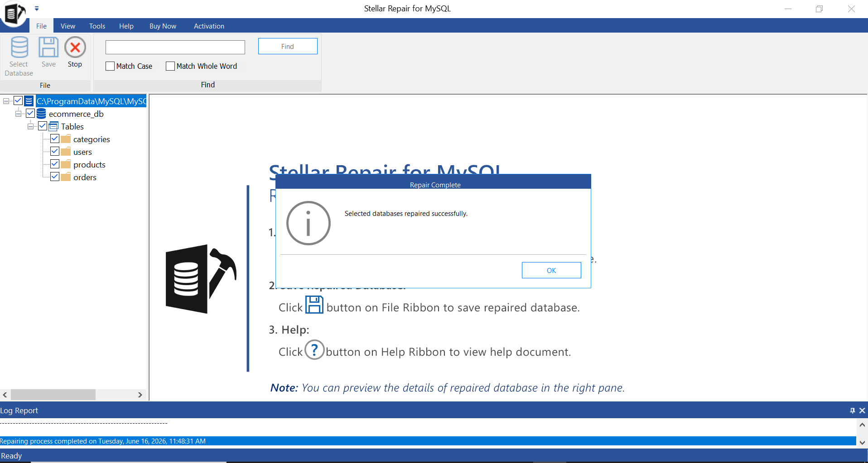Select the Tables label in tree
This screenshot has height=463, width=868.
tap(72, 127)
